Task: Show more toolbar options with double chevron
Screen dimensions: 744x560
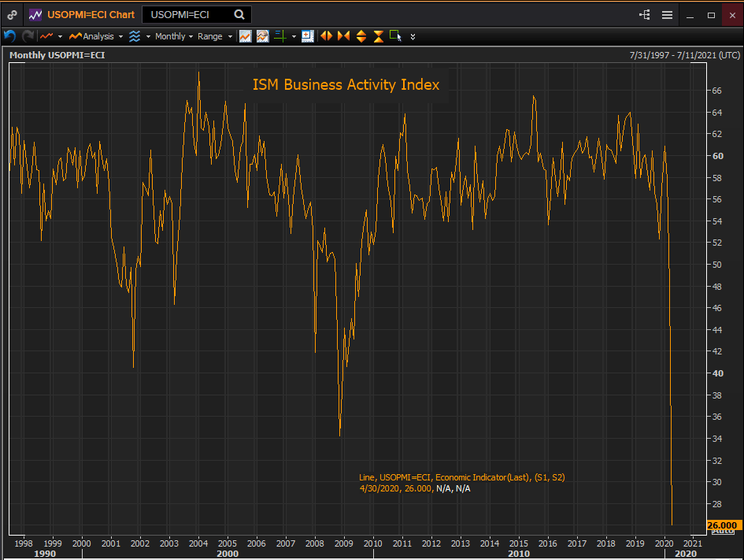Action: (413, 36)
